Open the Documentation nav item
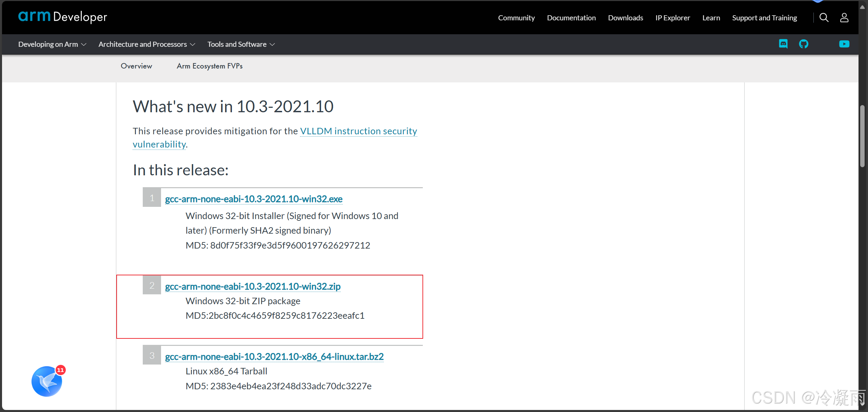This screenshot has width=868, height=412. 571,18
